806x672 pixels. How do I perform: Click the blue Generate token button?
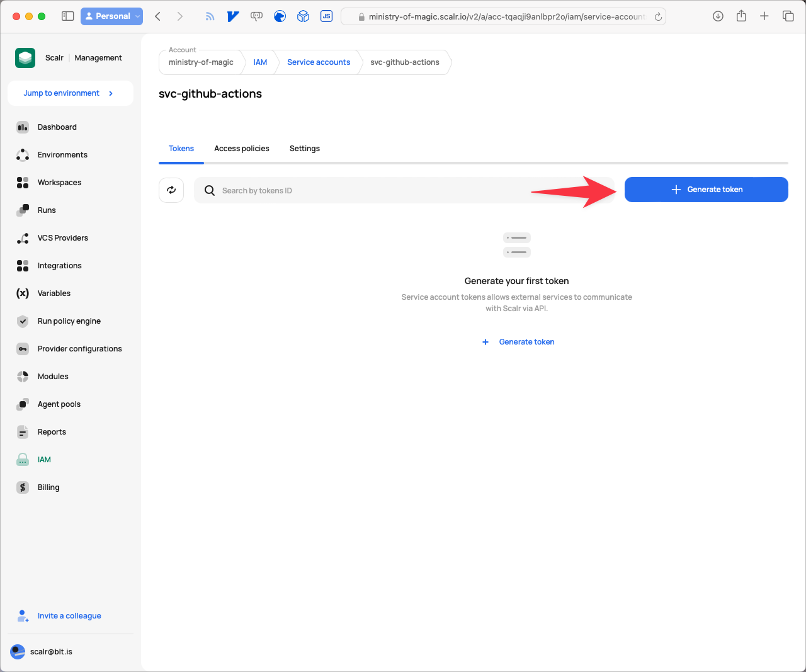707,190
